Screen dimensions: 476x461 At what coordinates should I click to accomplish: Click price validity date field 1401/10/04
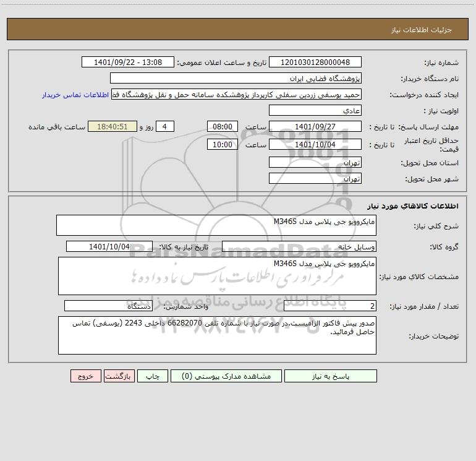point(315,144)
